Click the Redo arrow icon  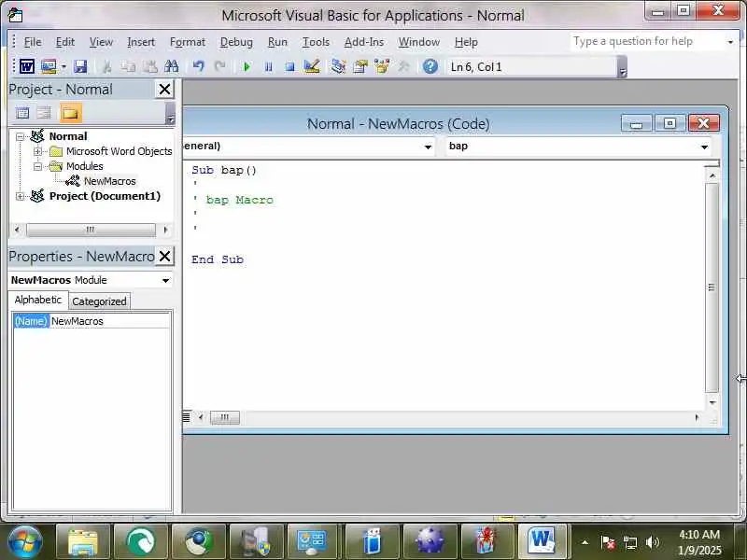[219, 66]
